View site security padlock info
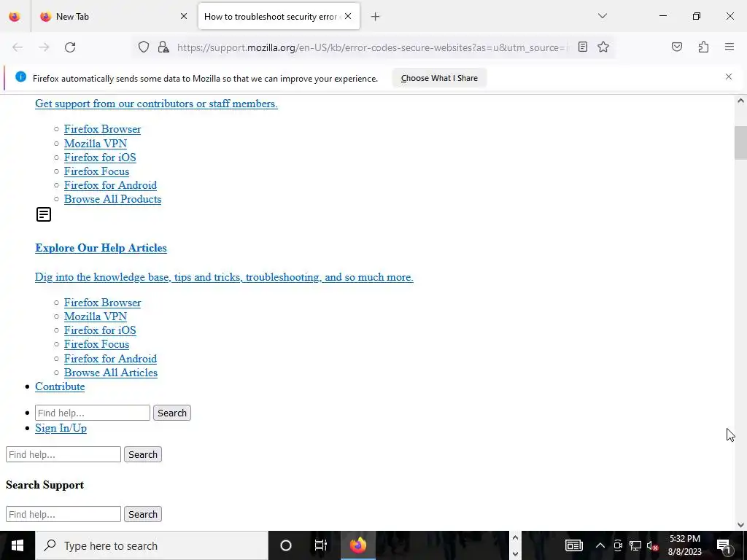This screenshot has height=560, width=747. coord(163,47)
